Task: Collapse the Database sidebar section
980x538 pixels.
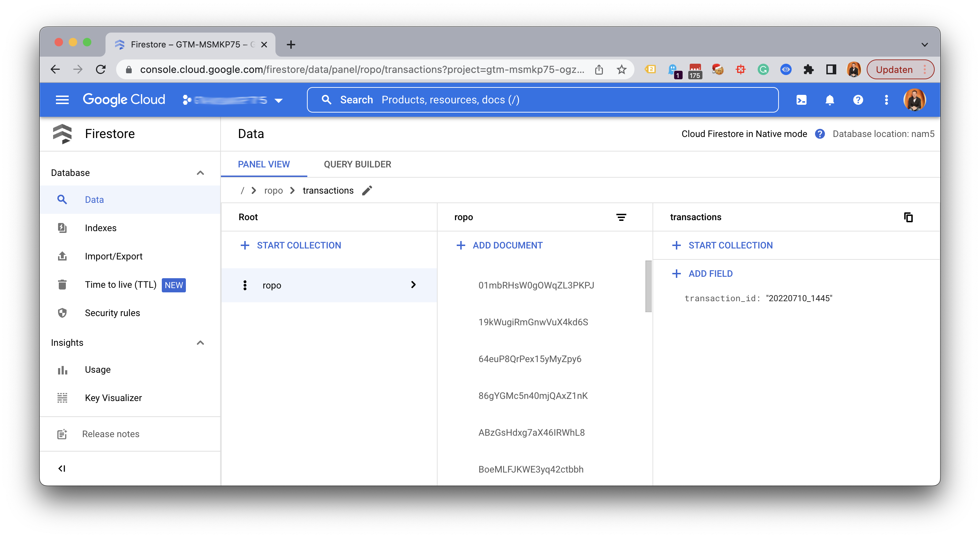Action: point(200,173)
